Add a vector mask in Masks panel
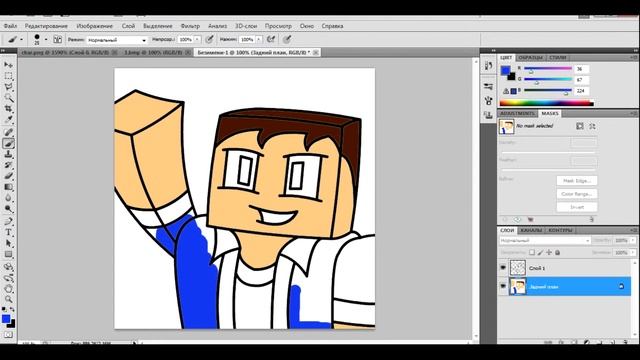This screenshot has height=360, width=640. pyautogui.click(x=592, y=127)
